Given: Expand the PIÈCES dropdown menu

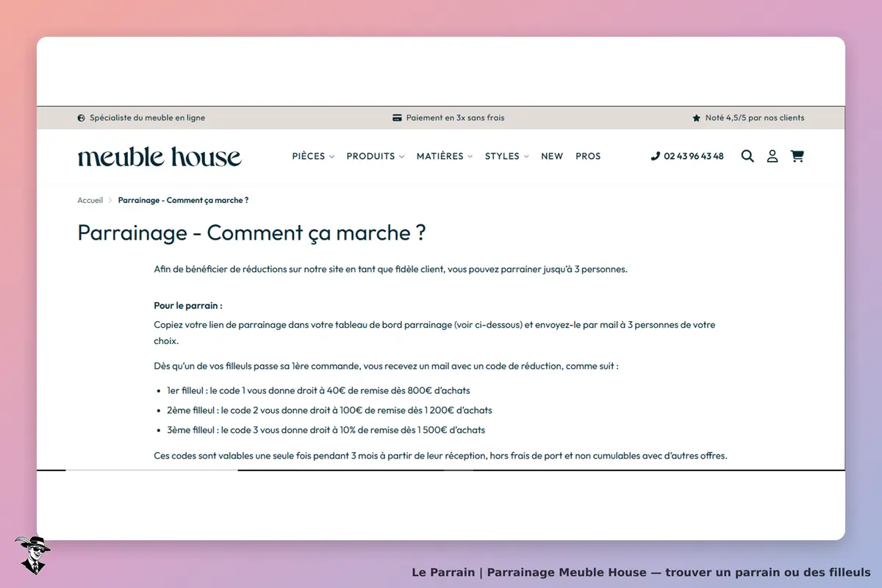Looking at the screenshot, I should coord(313,156).
